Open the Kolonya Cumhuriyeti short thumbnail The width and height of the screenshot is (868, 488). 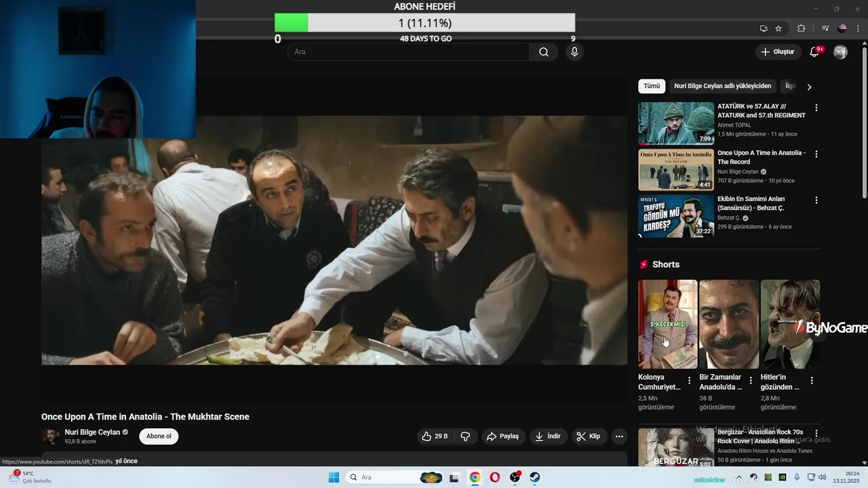point(668,324)
